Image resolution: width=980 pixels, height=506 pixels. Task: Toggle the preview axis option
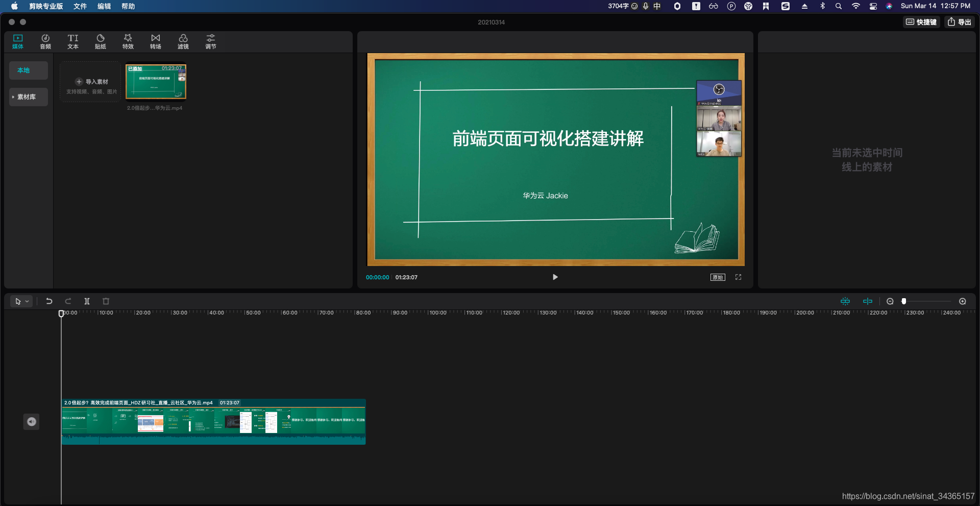tap(868, 301)
